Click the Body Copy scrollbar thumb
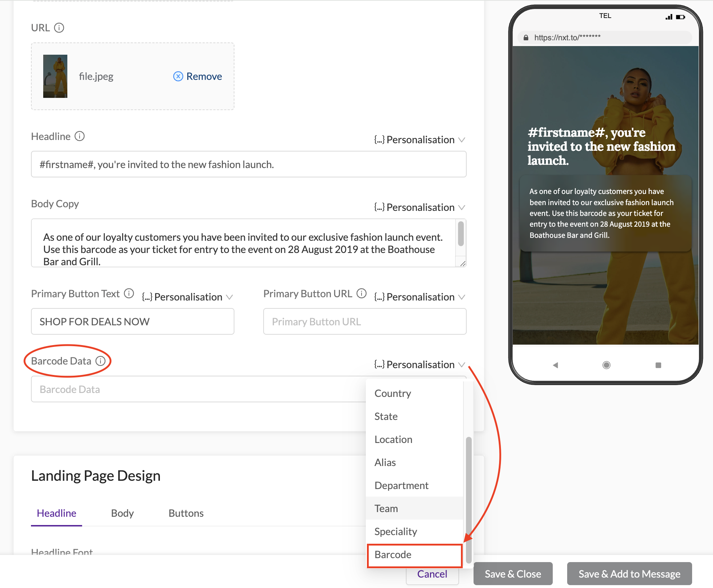713x588 pixels. click(461, 234)
